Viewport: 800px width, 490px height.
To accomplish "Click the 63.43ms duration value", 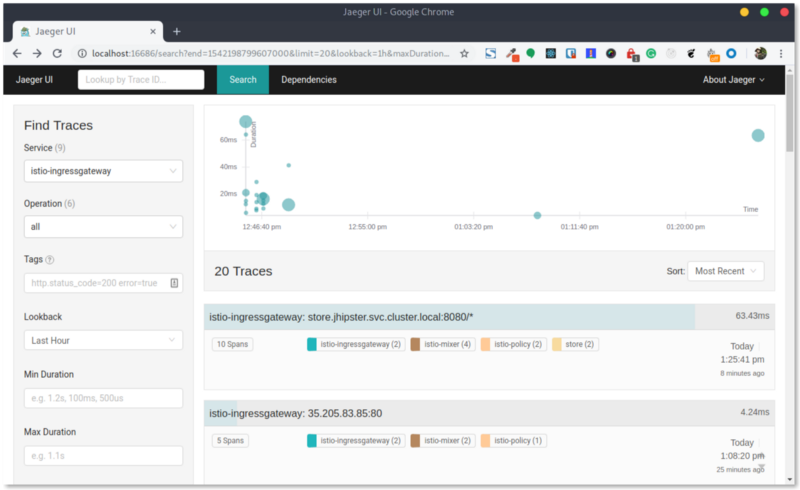I will (x=752, y=316).
